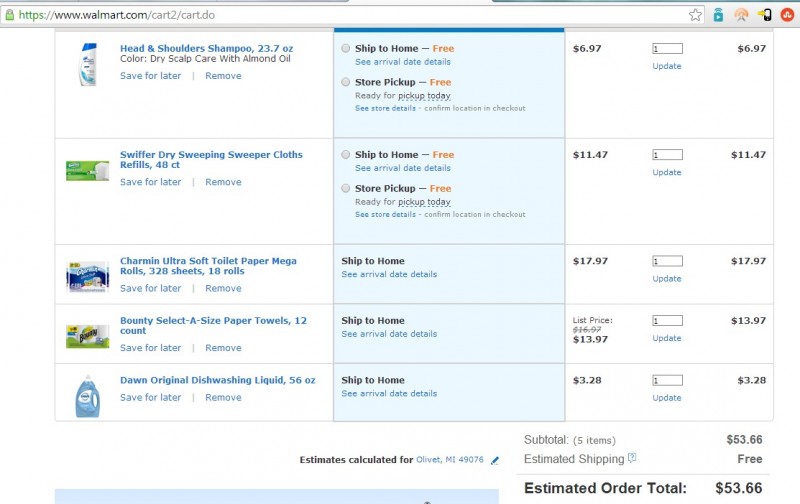Save Dawn Dishwashing Liquid for later
Screen dimensions: 800x504
pos(151,397)
